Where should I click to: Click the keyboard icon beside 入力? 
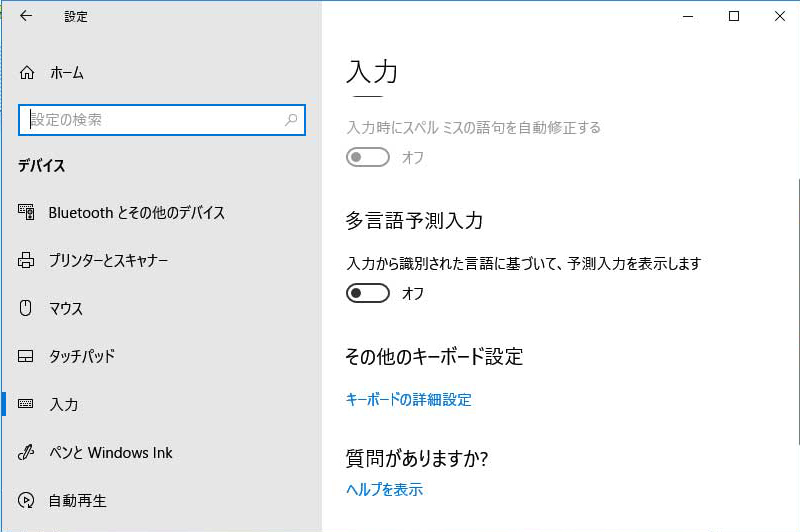27,405
